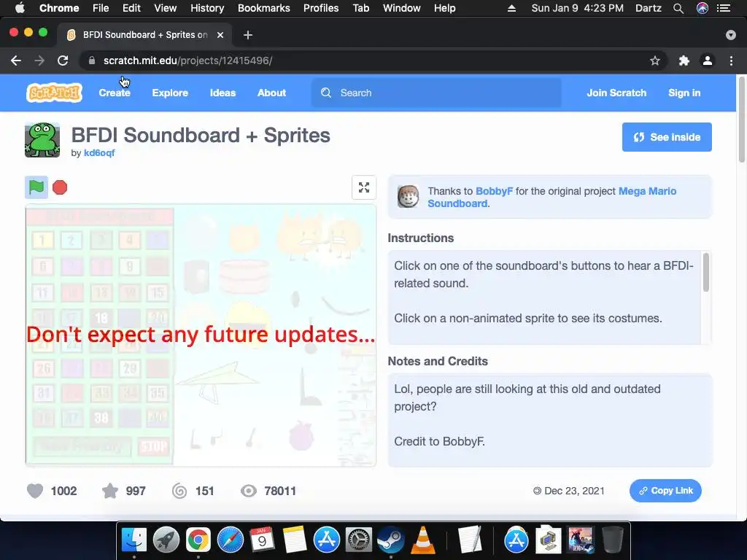Screen dimensions: 747x560
Task: Open Control Center list icon in menu bar
Action: 724,8
